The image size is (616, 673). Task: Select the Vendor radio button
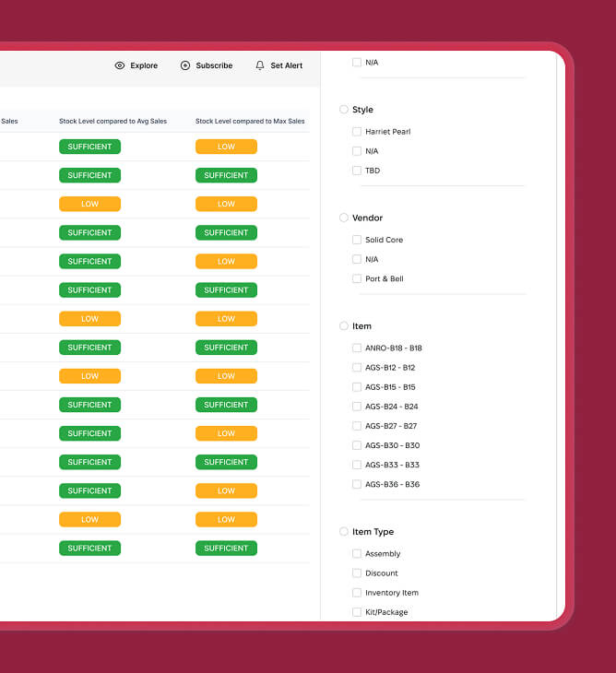(344, 218)
